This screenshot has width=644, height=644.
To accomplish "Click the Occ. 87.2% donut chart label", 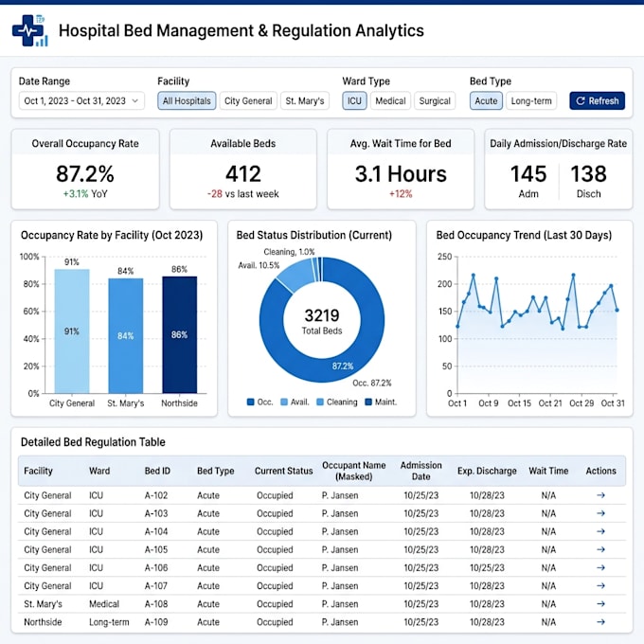I will (371, 383).
